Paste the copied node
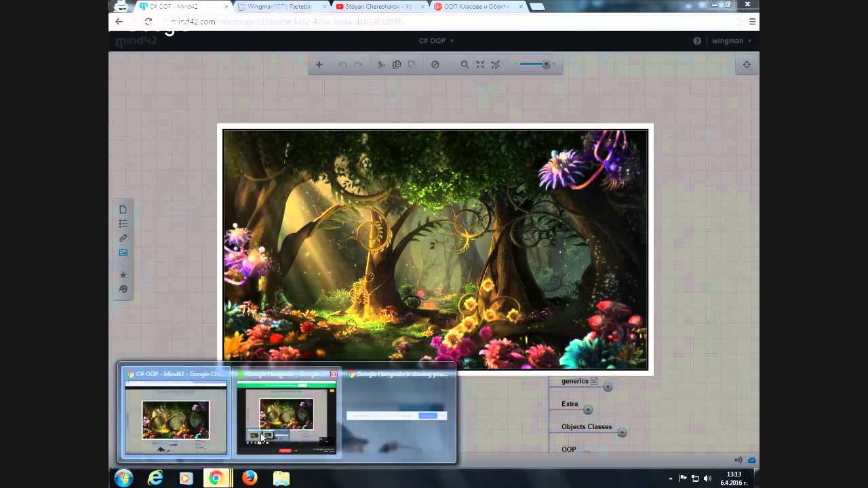Viewport: 868px width, 488px height. click(412, 64)
